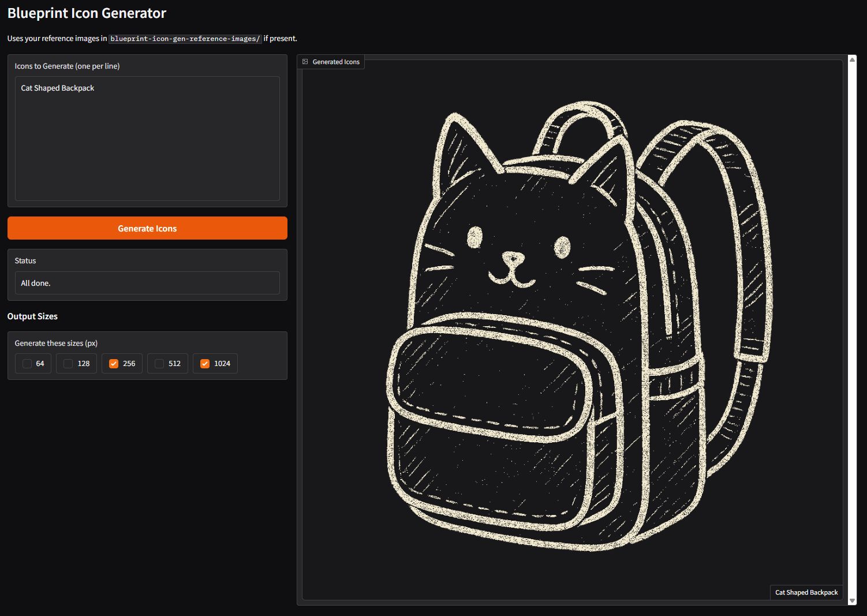Click the vertical scrollbar track
The height and width of the screenshot is (616, 867).
click(x=852, y=329)
